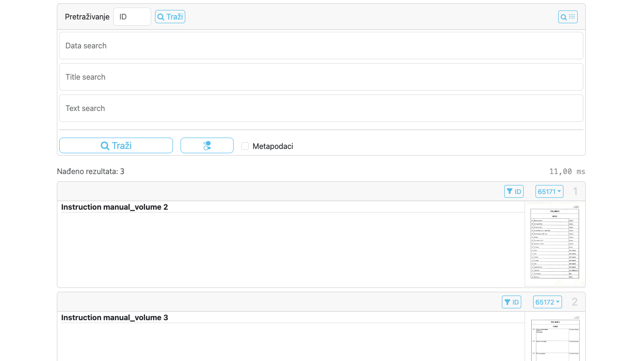Click the '11,00 ms' timing text
This screenshot has width=644, height=361.
tap(567, 171)
